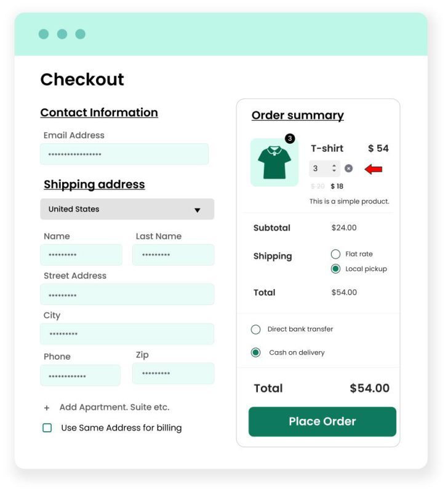Click the plus icon for Add Apartment
This screenshot has height=492, width=448.
[x=47, y=408]
